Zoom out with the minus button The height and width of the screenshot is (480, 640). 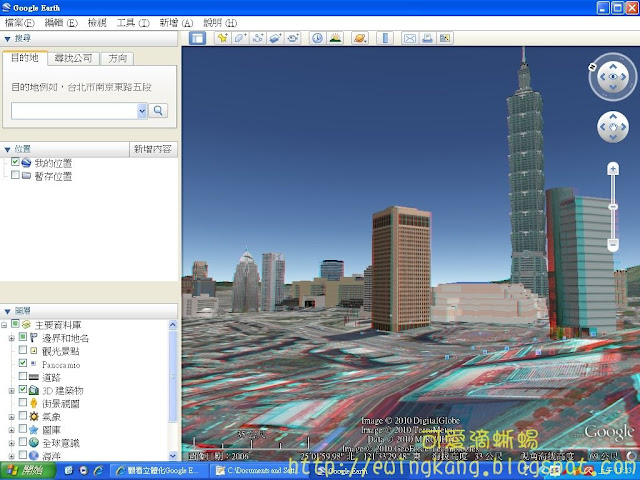pos(613,245)
